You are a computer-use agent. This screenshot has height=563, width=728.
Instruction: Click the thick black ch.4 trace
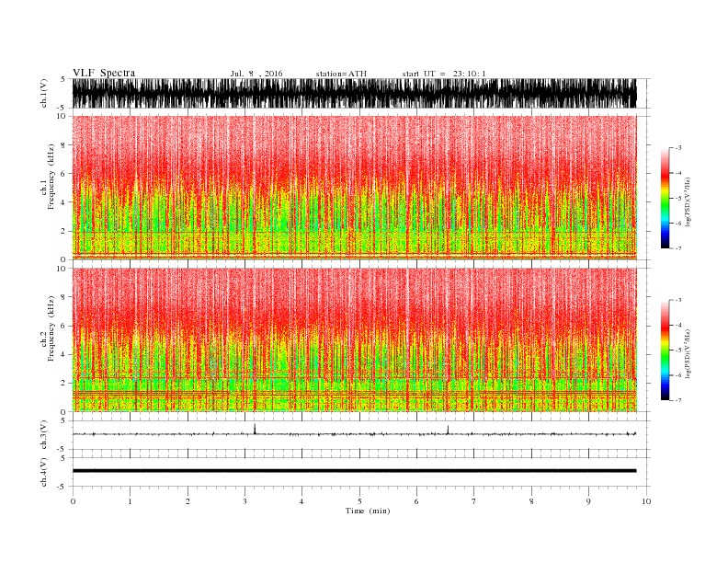point(354,471)
